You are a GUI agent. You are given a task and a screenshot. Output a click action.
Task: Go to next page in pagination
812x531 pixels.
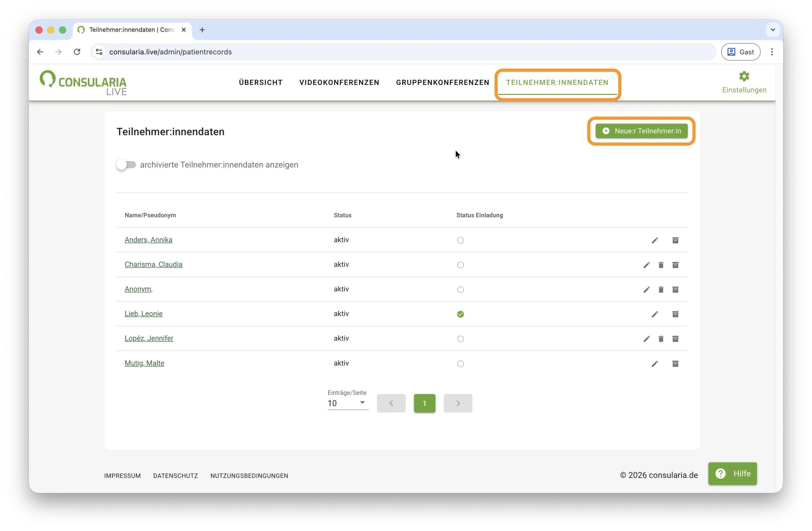(458, 403)
